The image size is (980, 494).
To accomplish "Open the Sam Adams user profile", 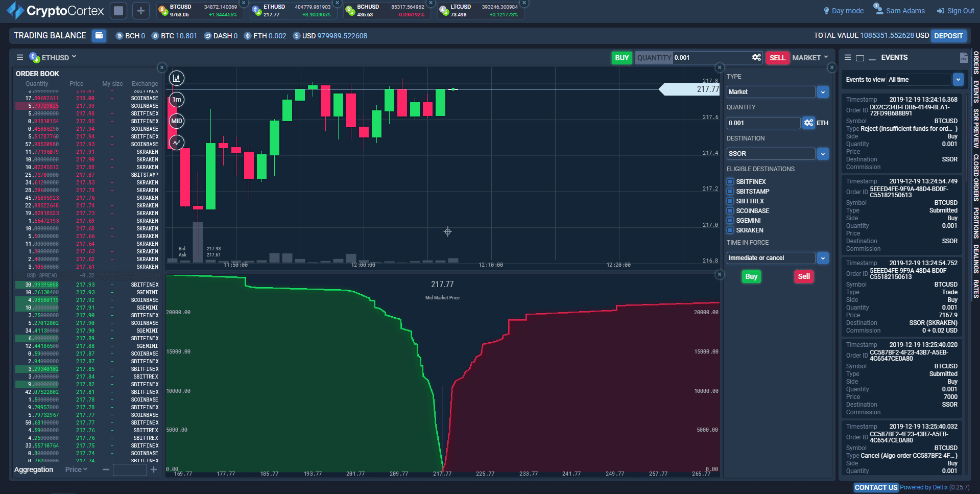I will [899, 10].
